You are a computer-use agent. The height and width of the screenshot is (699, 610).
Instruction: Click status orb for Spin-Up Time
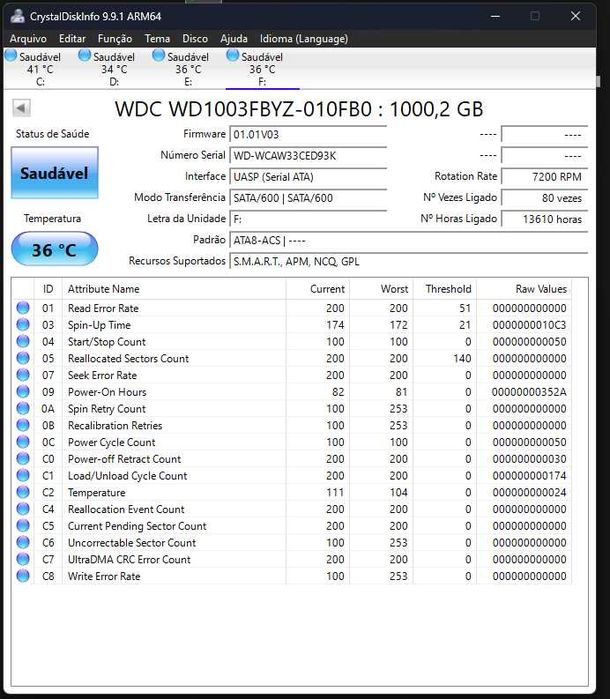click(23, 325)
